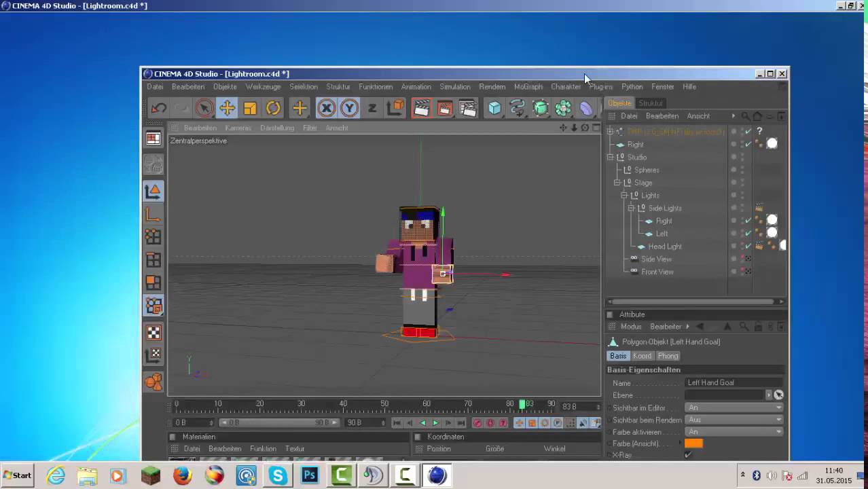Select the orange Polygons mode icon

pyautogui.click(x=153, y=283)
